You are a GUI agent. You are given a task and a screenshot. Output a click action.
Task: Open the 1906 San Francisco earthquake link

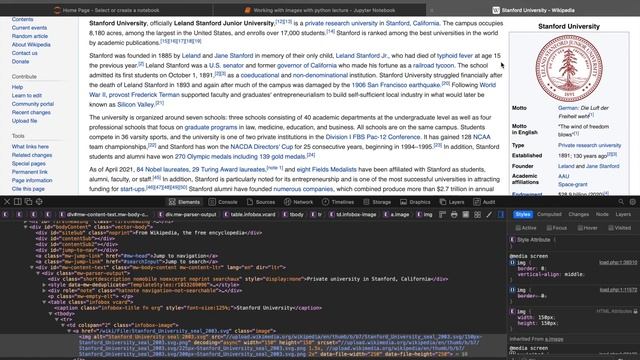[x=396, y=85]
